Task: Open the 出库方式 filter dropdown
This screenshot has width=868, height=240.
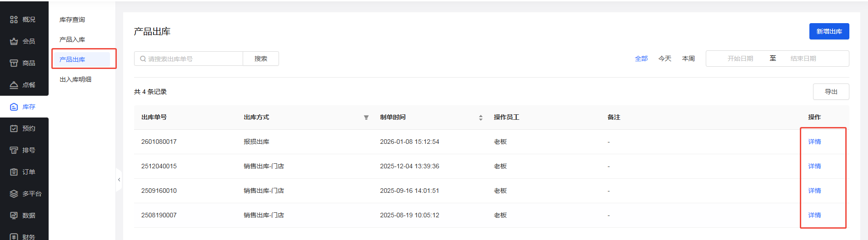Action: point(366,118)
